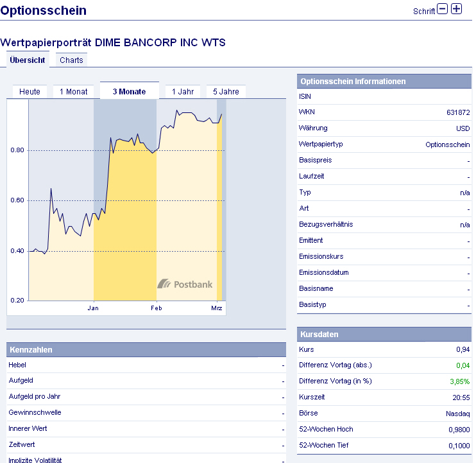Open the Charts tab
Image resolution: width=476 pixels, height=463 pixels.
[71, 60]
